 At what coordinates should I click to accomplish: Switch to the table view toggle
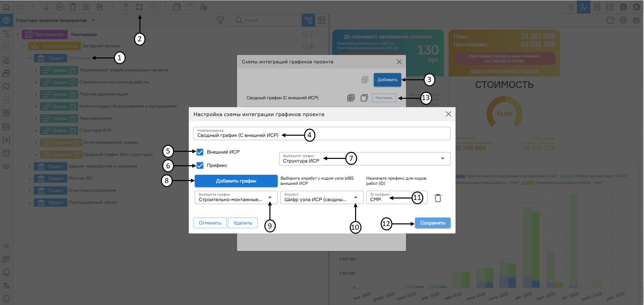pyautogui.click(x=321, y=20)
